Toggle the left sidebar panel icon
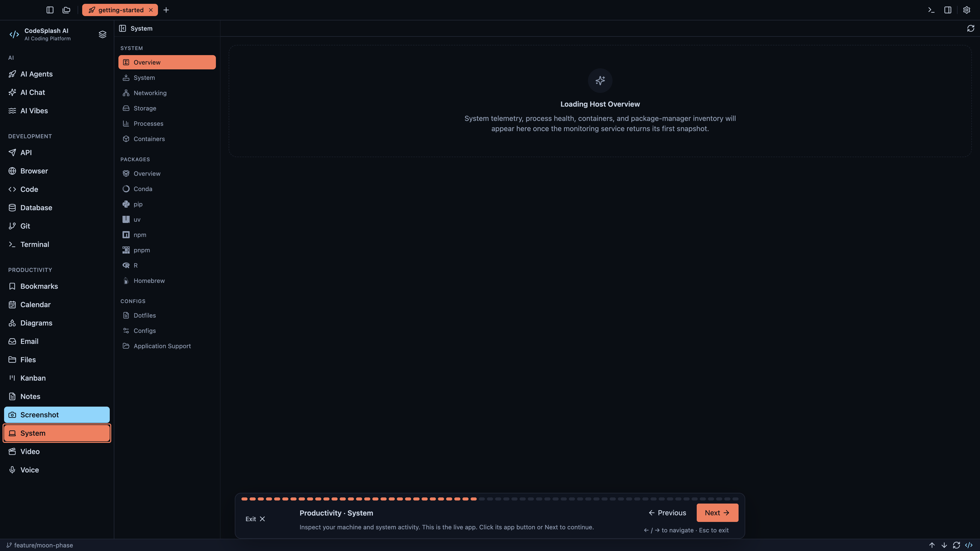 coord(50,10)
